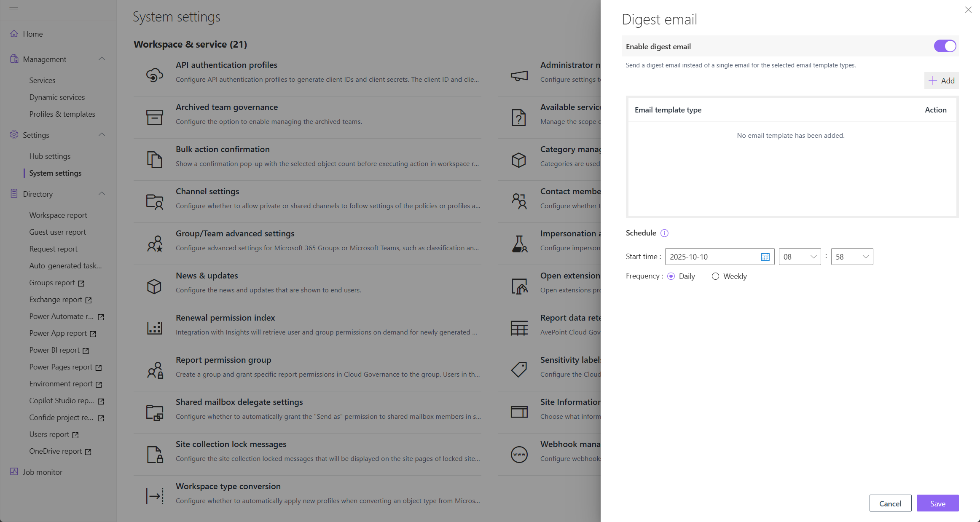Click Add to add email template
The image size is (980, 522).
(x=941, y=80)
